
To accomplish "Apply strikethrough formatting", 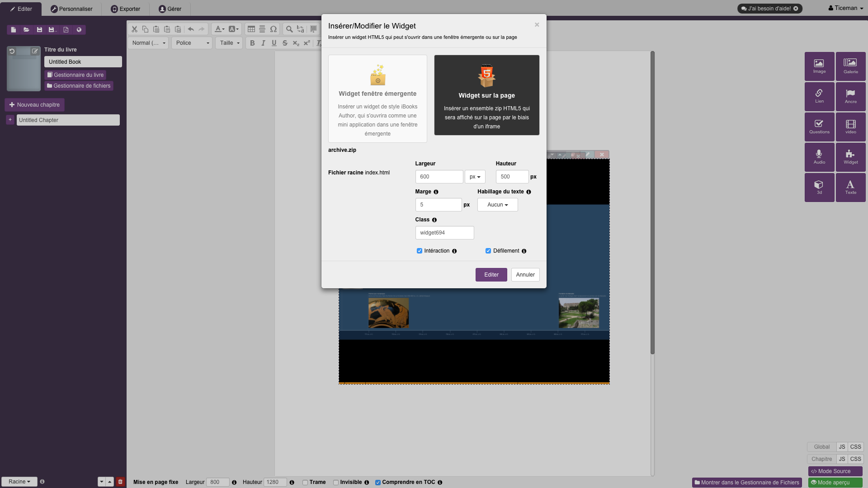I will tap(285, 43).
